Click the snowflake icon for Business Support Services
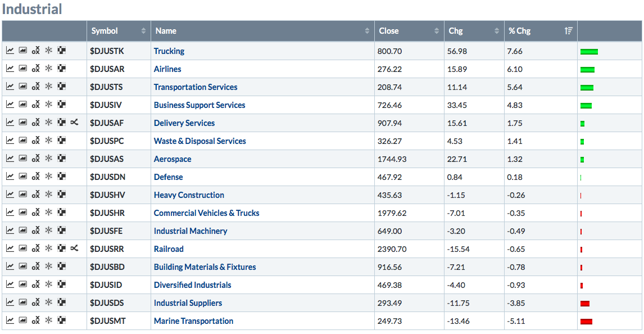 click(x=49, y=105)
